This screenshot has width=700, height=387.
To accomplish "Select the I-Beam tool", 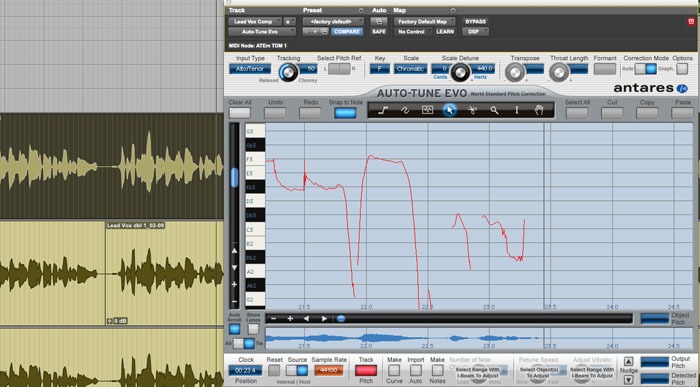I will (517, 111).
